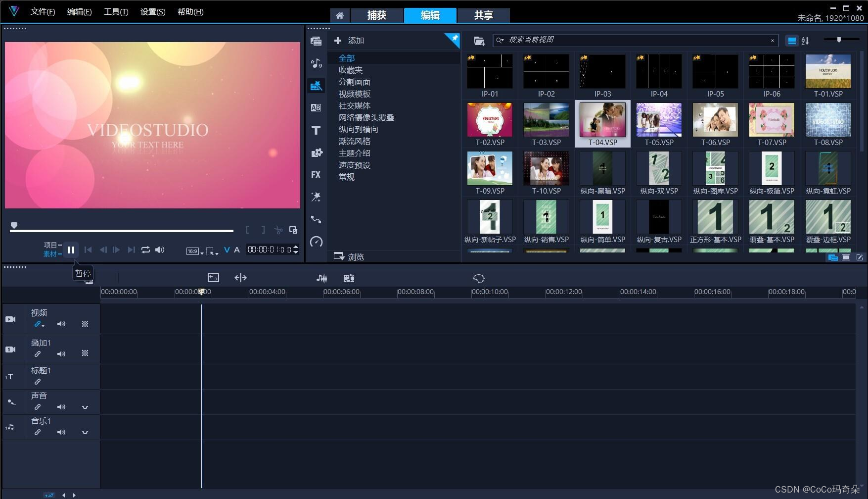Toggle repeat playback loop
This screenshot has height=499, width=868.
(145, 250)
